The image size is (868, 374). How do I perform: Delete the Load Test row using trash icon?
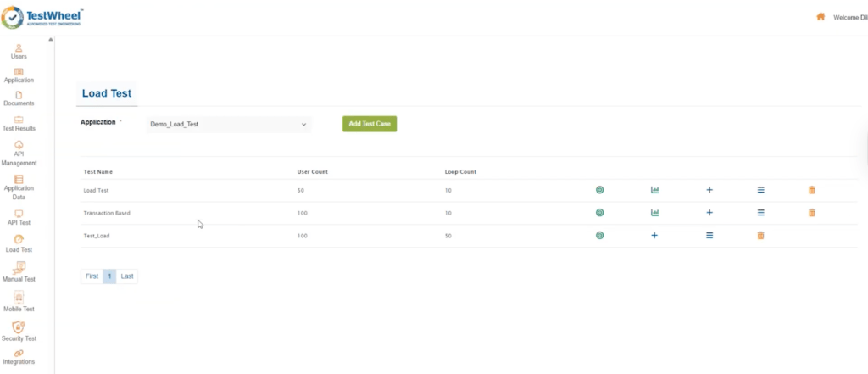tap(811, 190)
